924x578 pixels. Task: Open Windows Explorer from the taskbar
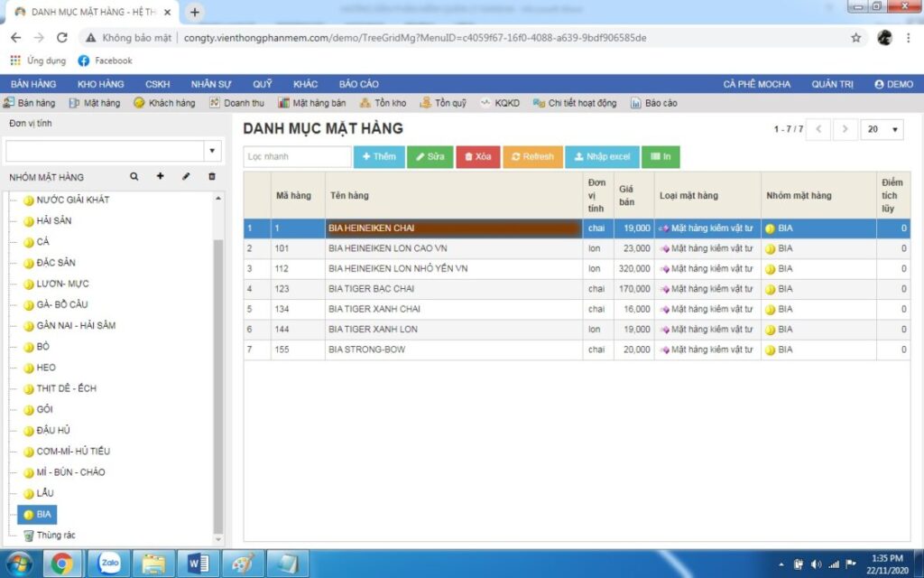(x=153, y=564)
